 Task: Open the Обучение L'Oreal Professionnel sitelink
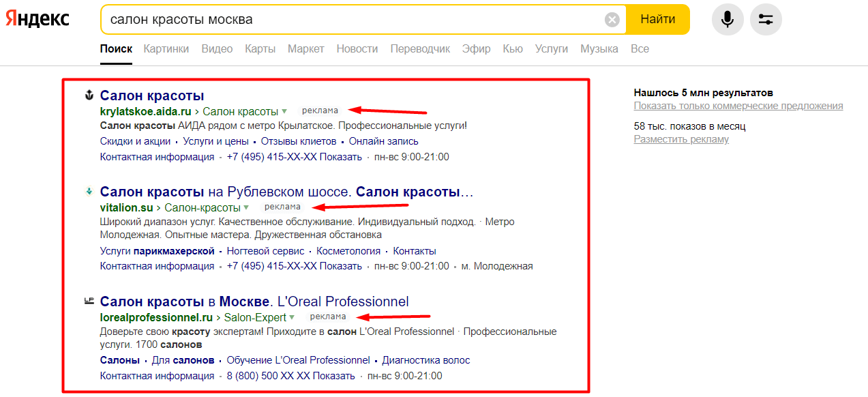pyautogui.click(x=299, y=360)
